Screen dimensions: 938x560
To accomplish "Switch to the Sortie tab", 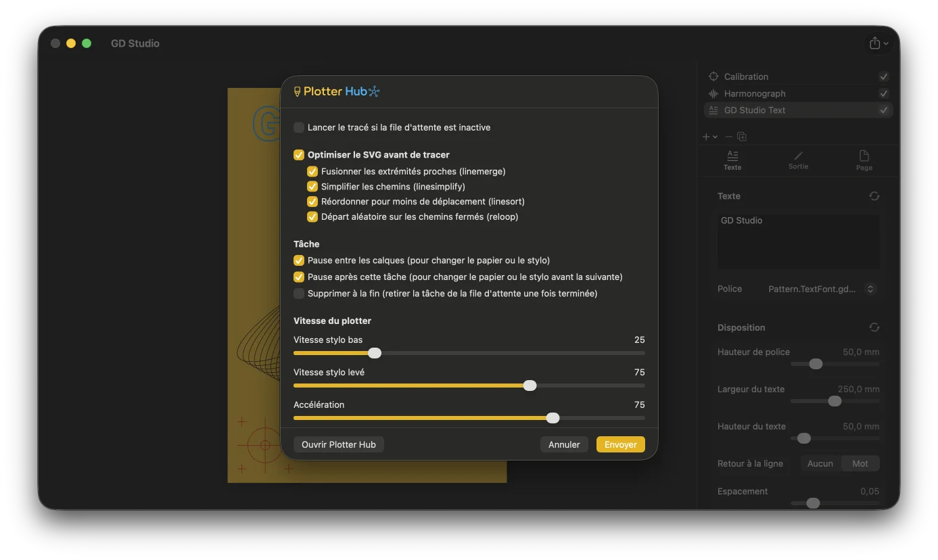I will (x=798, y=160).
